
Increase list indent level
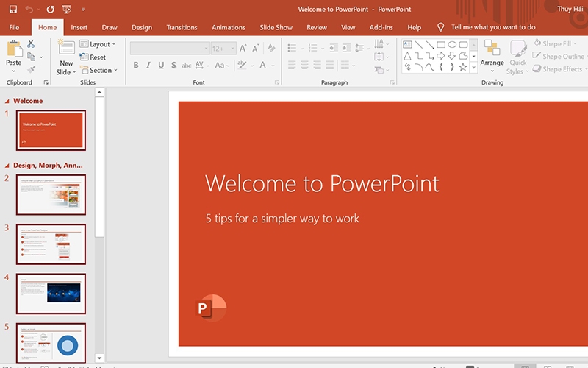pyautogui.click(x=346, y=48)
